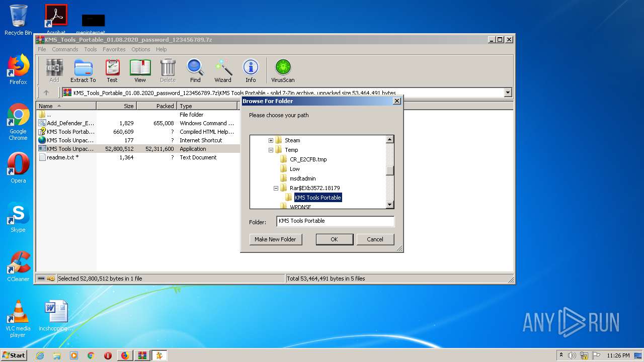Open the Extract To tool
This screenshot has width=644, height=362.
83,71
